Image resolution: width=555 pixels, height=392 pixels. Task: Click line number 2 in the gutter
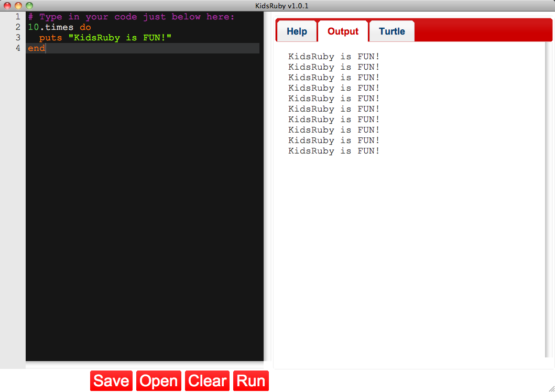(x=18, y=27)
